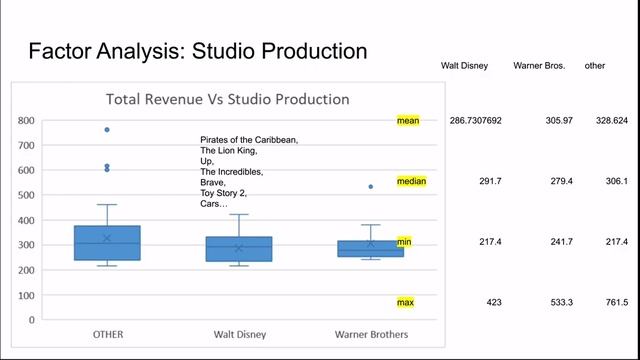Click the mean value 328.624

click(x=611, y=120)
